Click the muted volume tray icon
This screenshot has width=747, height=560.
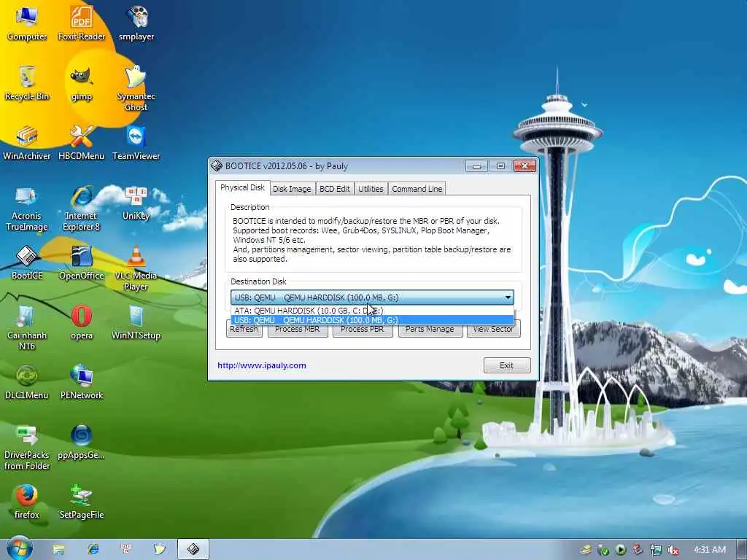673,551
